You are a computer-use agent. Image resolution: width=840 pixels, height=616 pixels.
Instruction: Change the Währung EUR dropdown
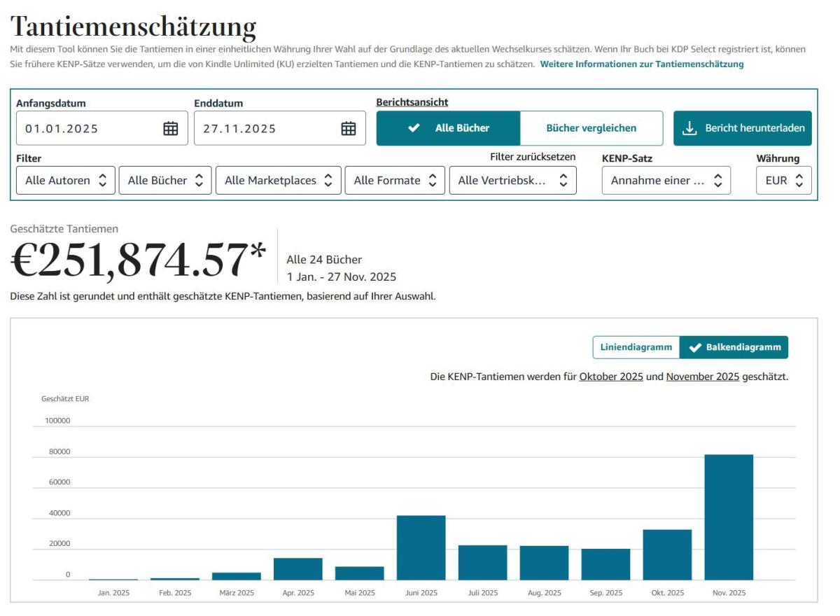coord(784,181)
